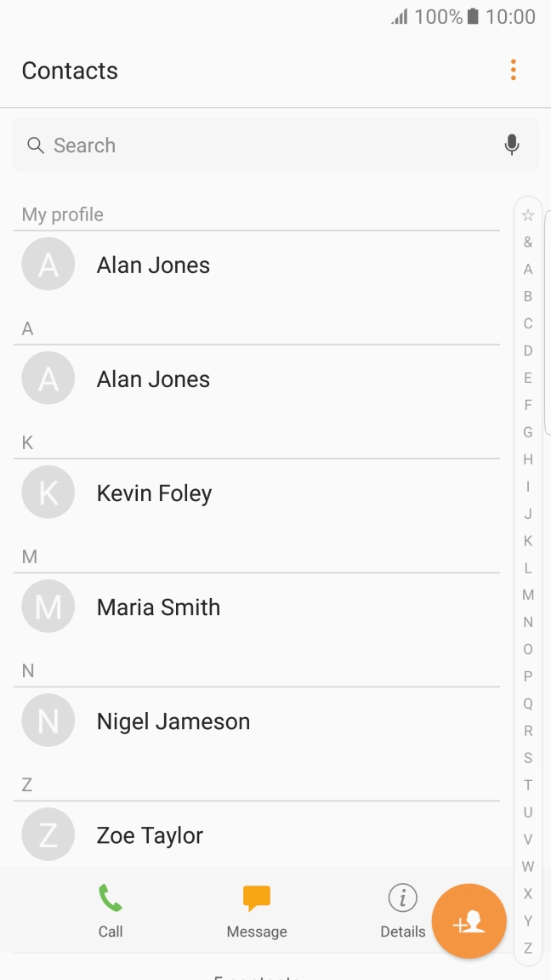This screenshot has height=980, width=551.
Task: Open the three-dot more options menu
Action: tap(513, 71)
